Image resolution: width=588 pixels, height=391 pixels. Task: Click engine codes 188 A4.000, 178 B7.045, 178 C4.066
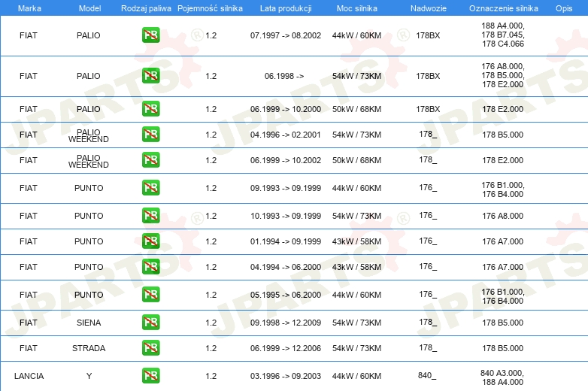[503, 35]
